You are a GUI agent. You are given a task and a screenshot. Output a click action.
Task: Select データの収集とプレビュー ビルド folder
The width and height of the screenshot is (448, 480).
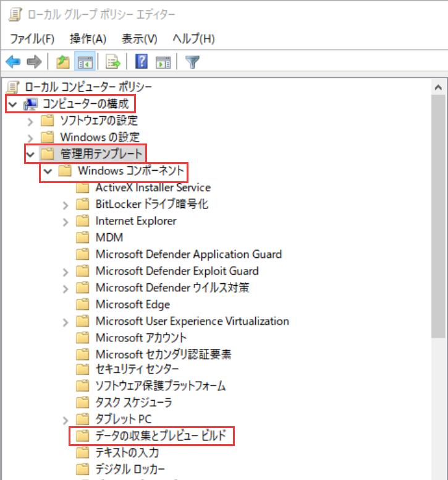[164, 435]
